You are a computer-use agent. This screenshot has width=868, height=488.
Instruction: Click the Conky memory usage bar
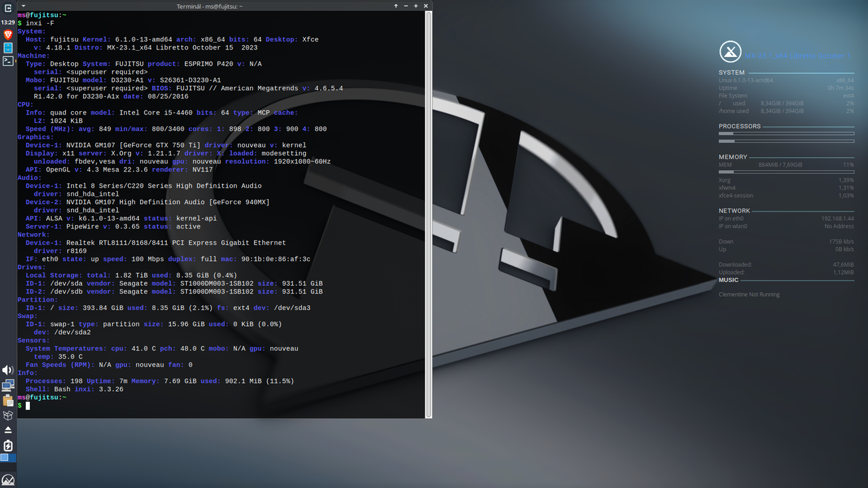(787, 171)
